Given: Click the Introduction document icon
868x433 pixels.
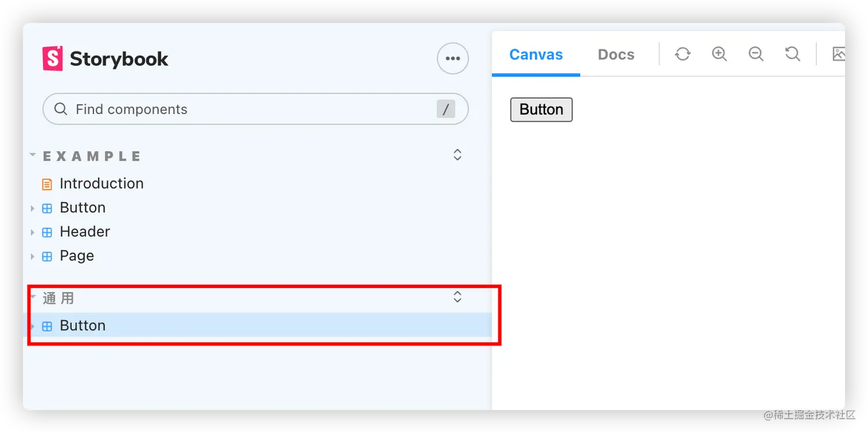Looking at the screenshot, I should (47, 184).
